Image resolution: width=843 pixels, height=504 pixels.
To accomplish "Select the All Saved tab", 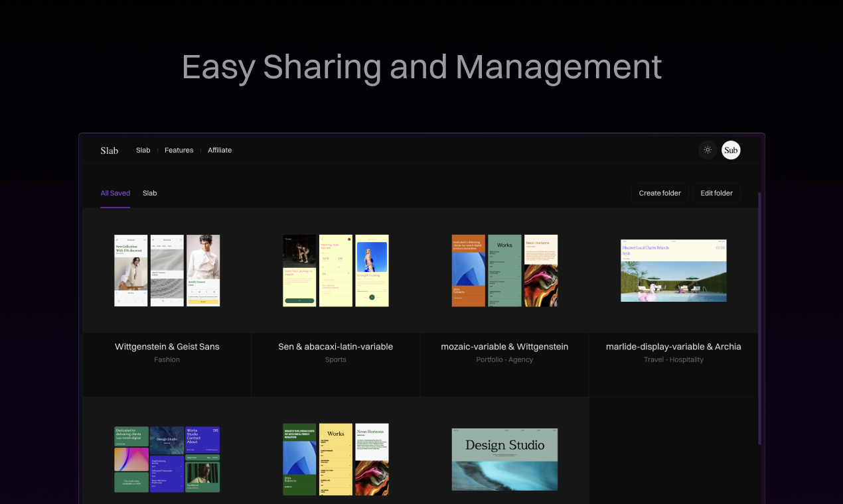I will pyautogui.click(x=115, y=193).
